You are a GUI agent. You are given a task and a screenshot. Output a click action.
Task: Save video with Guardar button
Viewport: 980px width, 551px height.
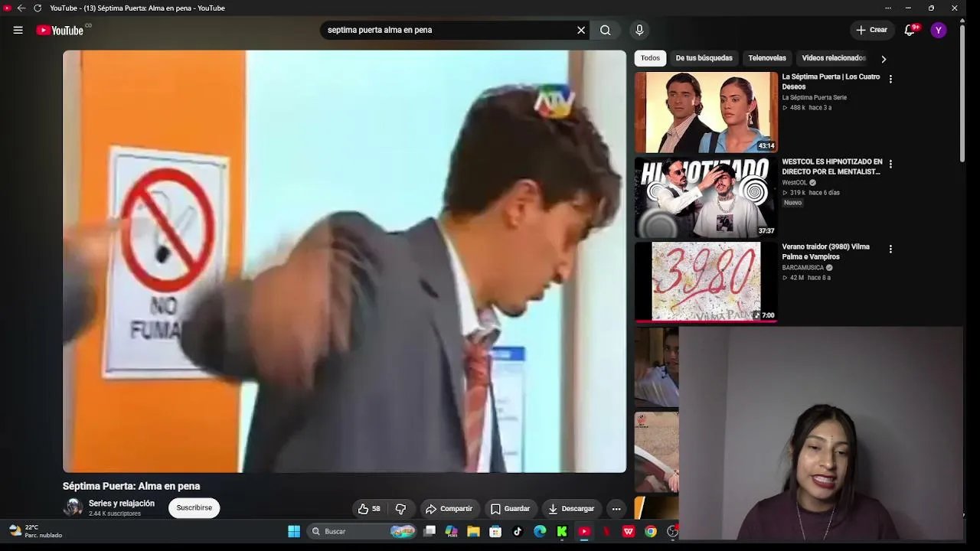pyautogui.click(x=510, y=509)
